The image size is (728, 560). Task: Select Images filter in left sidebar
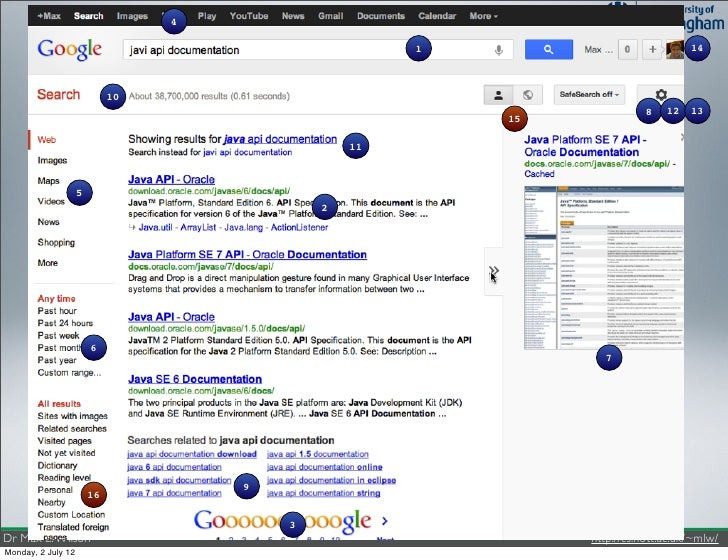pos(52,160)
